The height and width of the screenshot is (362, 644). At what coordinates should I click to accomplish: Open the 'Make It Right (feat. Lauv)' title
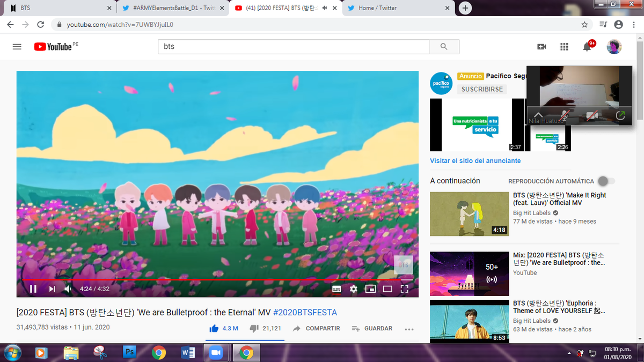tap(560, 199)
